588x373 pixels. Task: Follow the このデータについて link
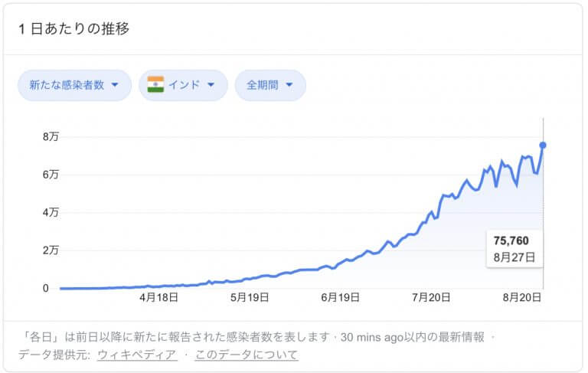click(x=247, y=355)
